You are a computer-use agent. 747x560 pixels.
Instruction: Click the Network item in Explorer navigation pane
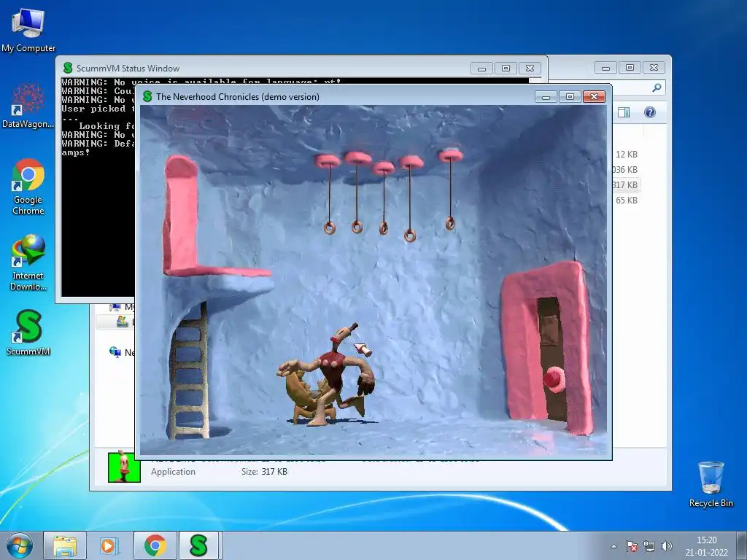point(123,352)
